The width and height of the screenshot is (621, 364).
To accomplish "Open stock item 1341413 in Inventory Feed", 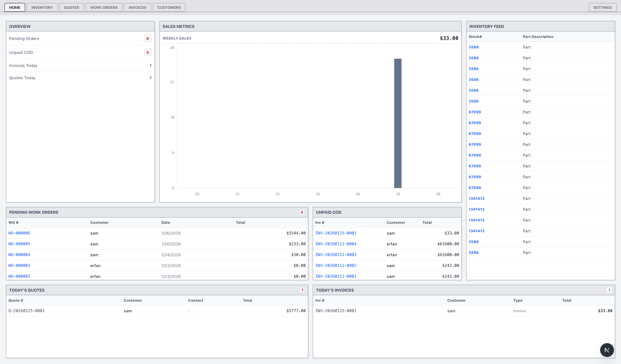I will (x=476, y=198).
